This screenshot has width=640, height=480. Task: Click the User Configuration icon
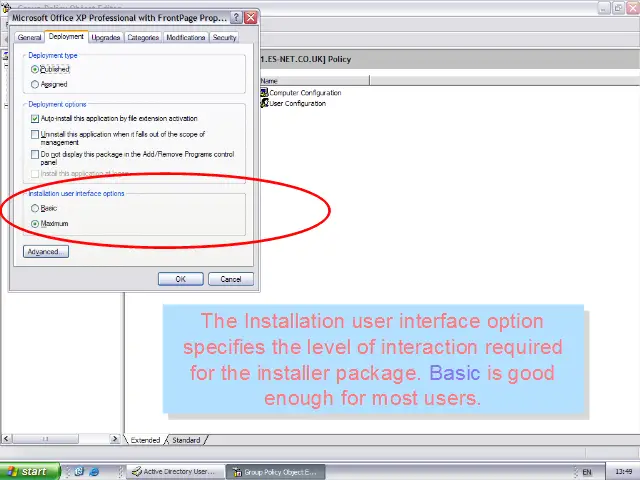[x=264, y=103]
